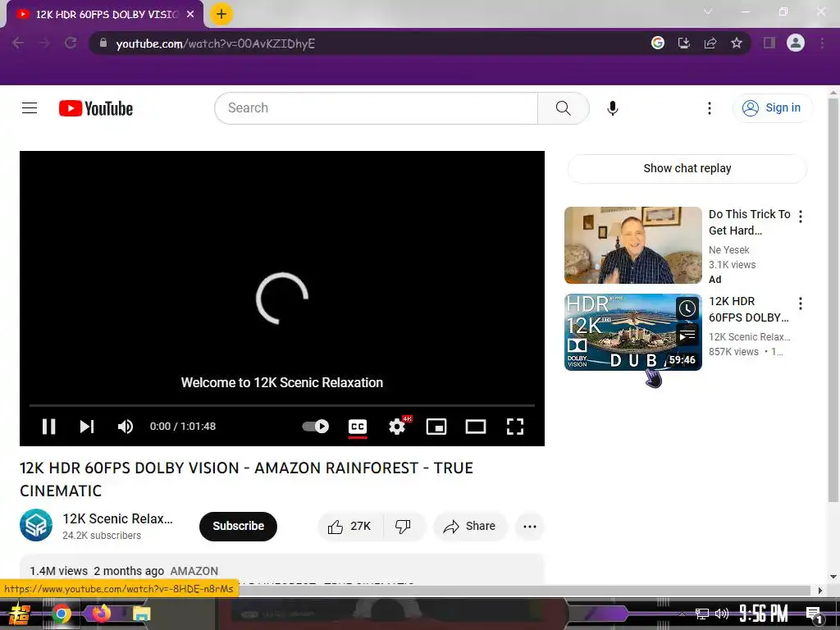
Task: Go back in browser history
Action: (17, 43)
